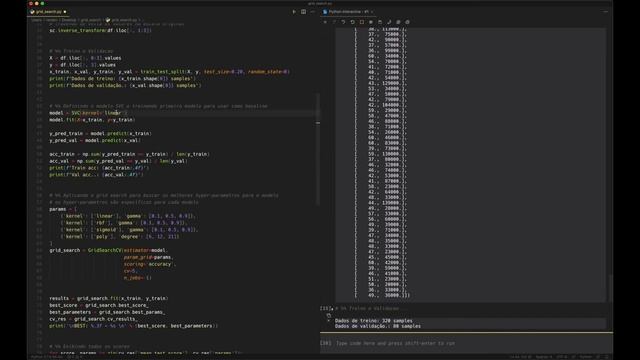Viewport: 640px width, 360px height.
Task: Click the unsaved dot on the grid_search.py tab
Action: pos(65,12)
